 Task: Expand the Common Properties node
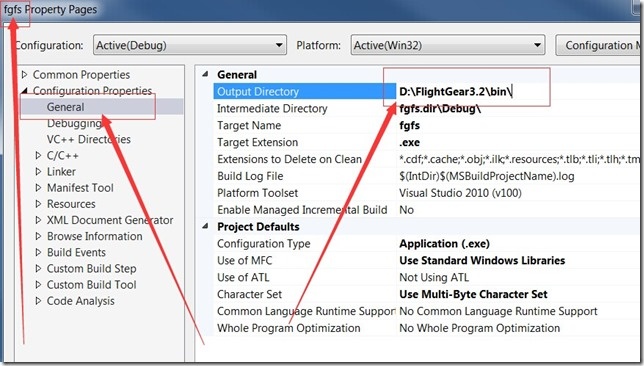tap(24, 75)
